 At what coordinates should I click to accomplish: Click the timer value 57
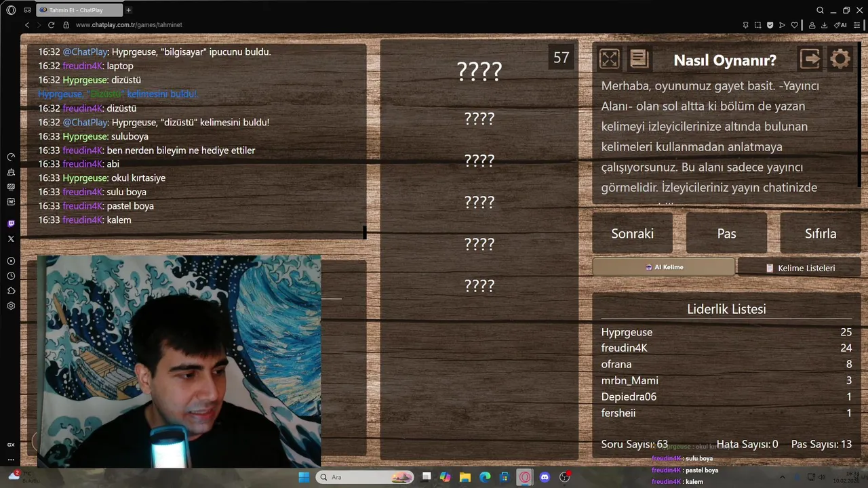click(x=561, y=58)
